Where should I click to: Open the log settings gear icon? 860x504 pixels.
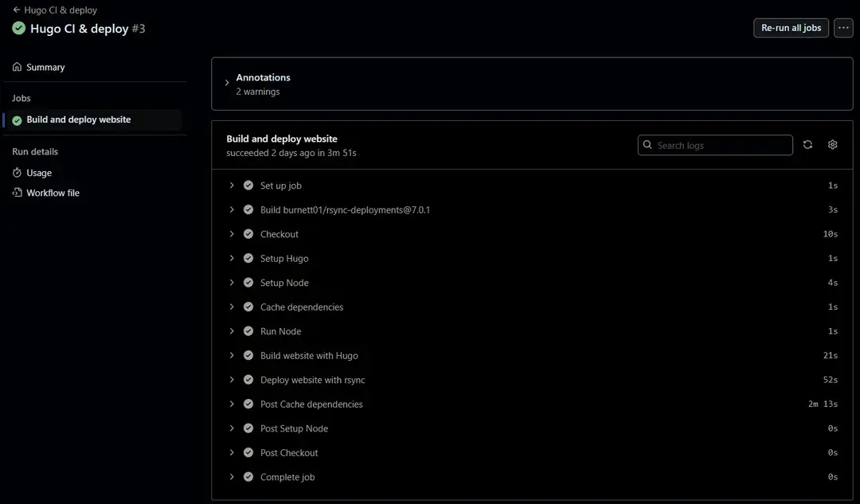[832, 145]
